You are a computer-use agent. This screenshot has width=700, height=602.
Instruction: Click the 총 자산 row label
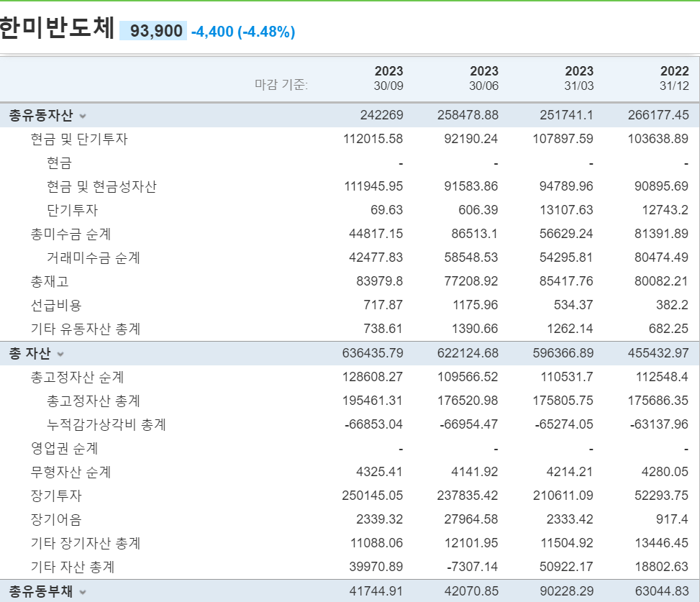(30, 353)
